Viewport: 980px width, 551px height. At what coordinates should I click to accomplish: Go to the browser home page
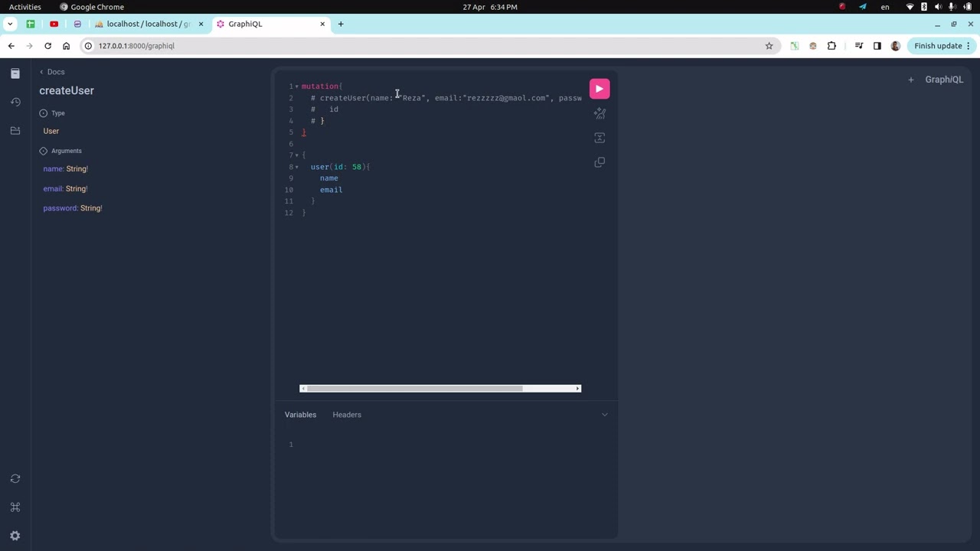66,46
